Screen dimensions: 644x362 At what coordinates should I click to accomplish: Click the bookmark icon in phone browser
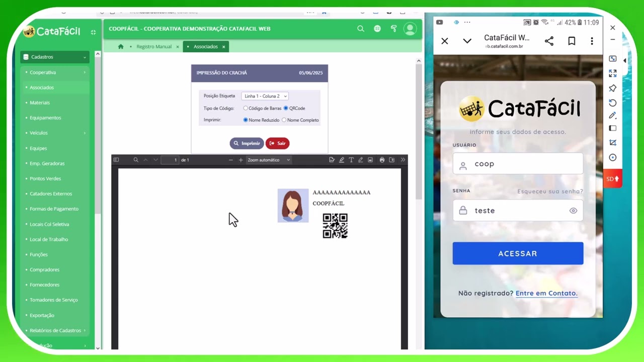click(x=572, y=41)
